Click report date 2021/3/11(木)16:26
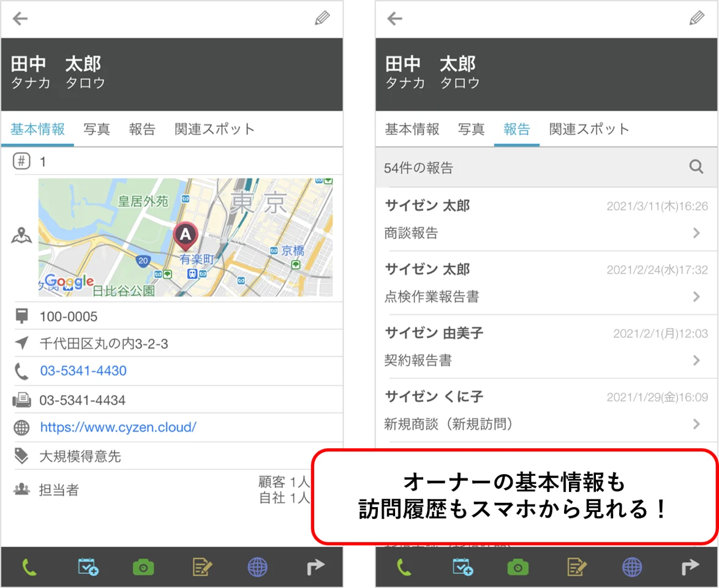This screenshot has height=588, width=719. [x=657, y=206]
